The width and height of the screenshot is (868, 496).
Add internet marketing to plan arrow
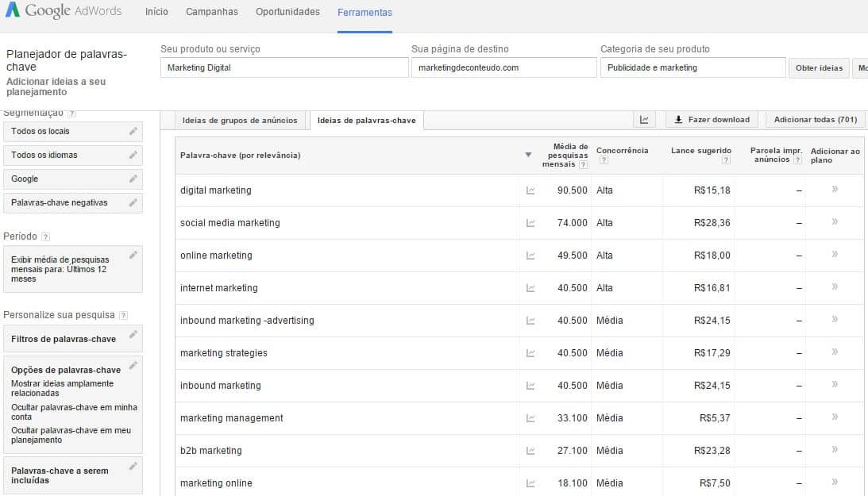click(x=835, y=287)
